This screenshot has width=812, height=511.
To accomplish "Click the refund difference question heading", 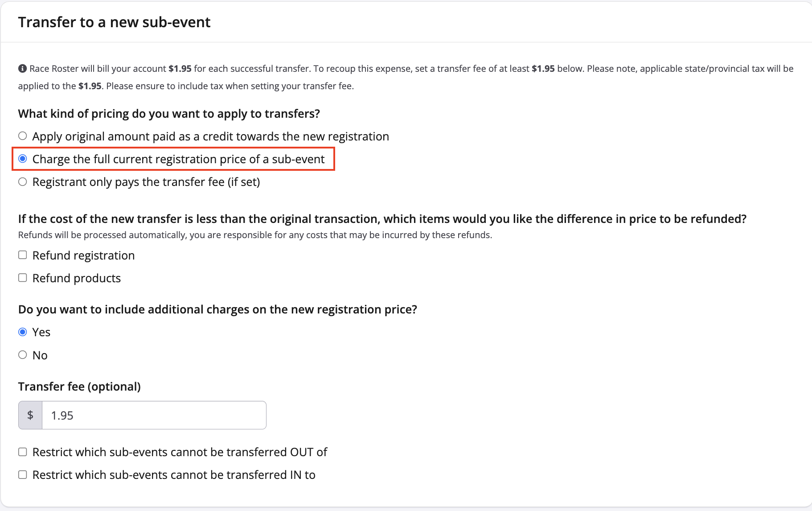I will click(x=382, y=218).
